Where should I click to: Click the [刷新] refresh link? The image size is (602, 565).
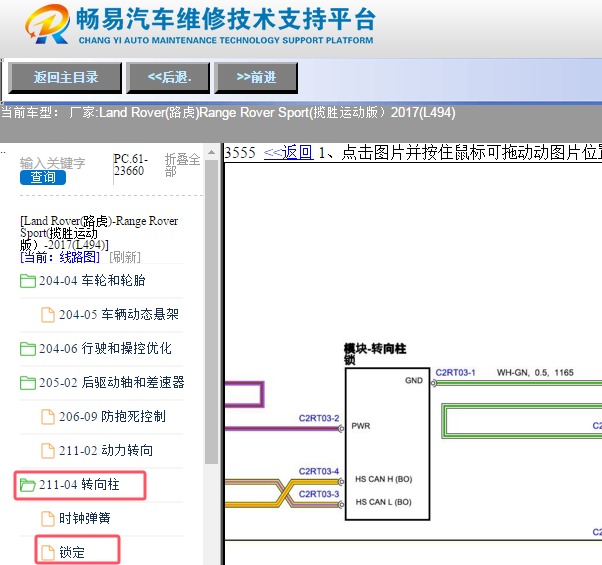125,257
